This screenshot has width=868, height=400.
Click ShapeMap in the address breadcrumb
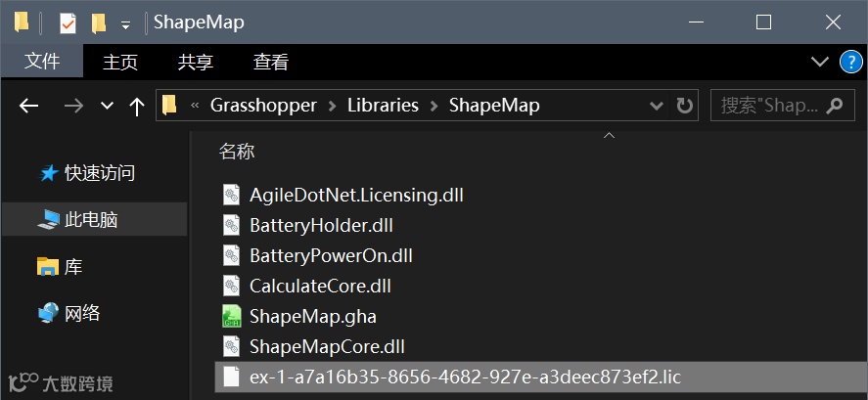point(494,105)
